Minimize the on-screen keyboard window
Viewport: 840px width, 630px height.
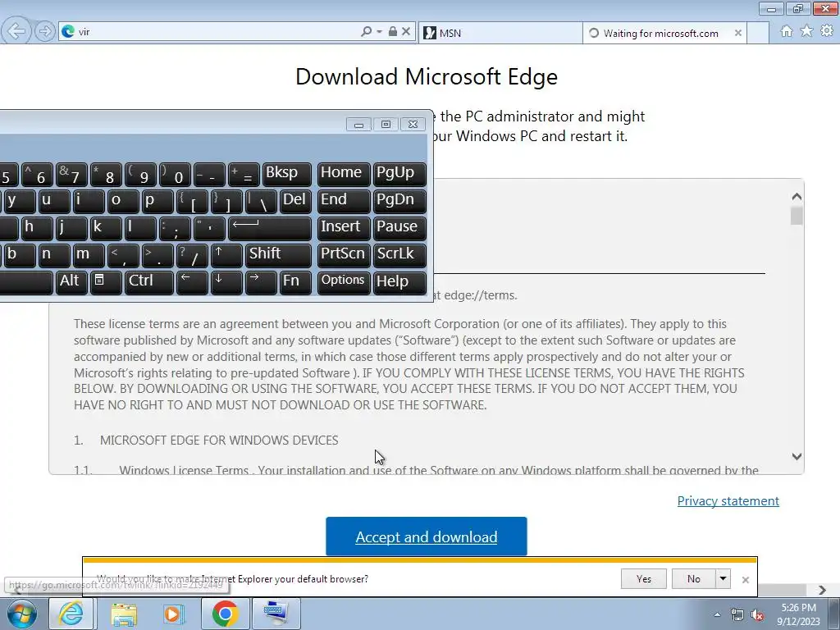click(359, 125)
